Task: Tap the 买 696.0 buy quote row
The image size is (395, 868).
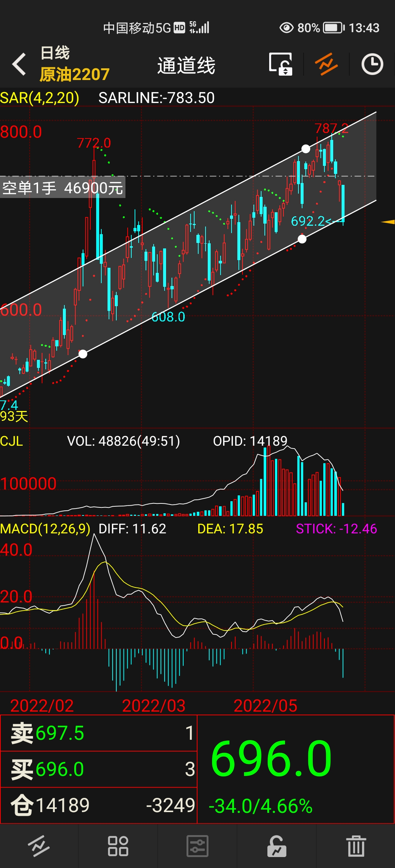Action: tap(99, 769)
